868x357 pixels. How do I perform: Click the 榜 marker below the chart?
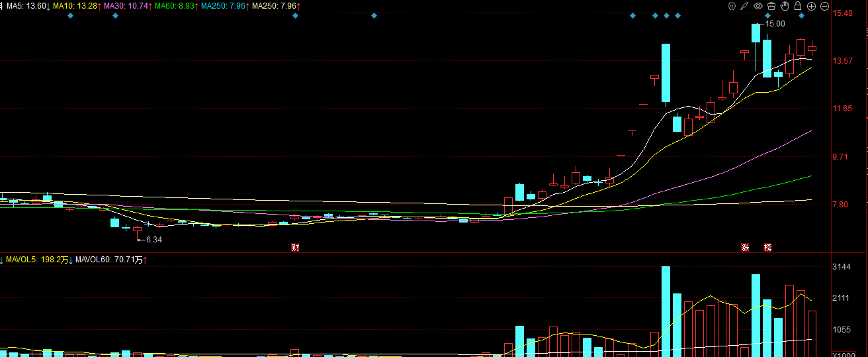point(767,248)
